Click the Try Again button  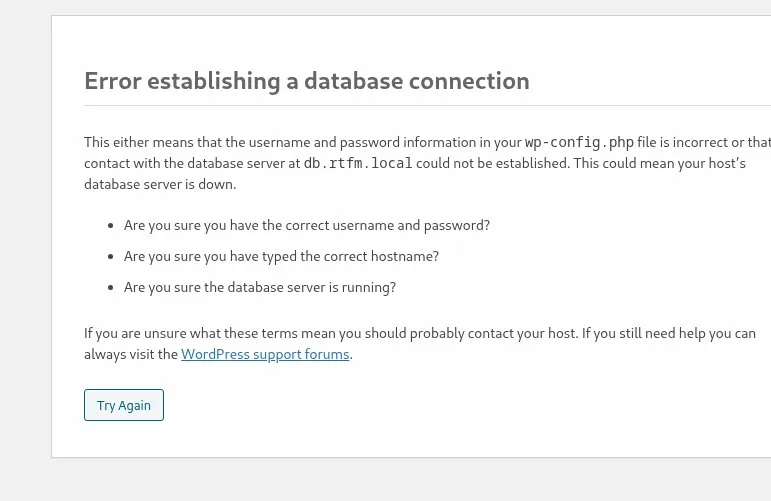tap(124, 405)
